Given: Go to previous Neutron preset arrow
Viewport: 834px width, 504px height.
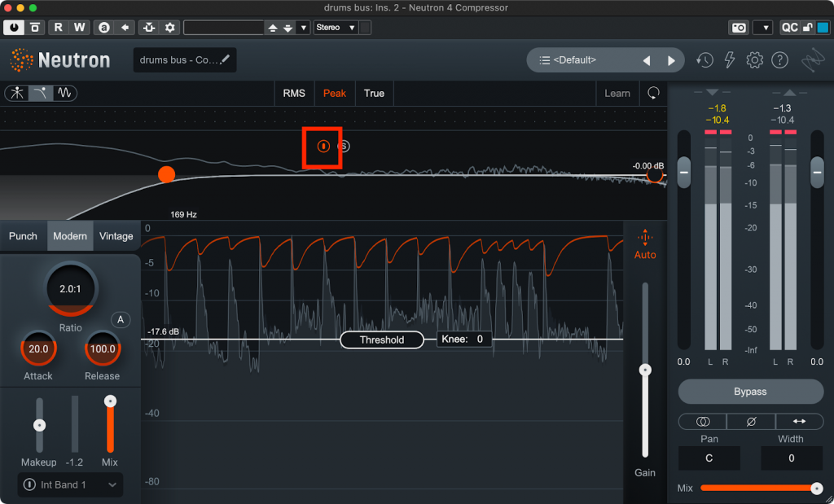Looking at the screenshot, I should click(x=647, y=60).
